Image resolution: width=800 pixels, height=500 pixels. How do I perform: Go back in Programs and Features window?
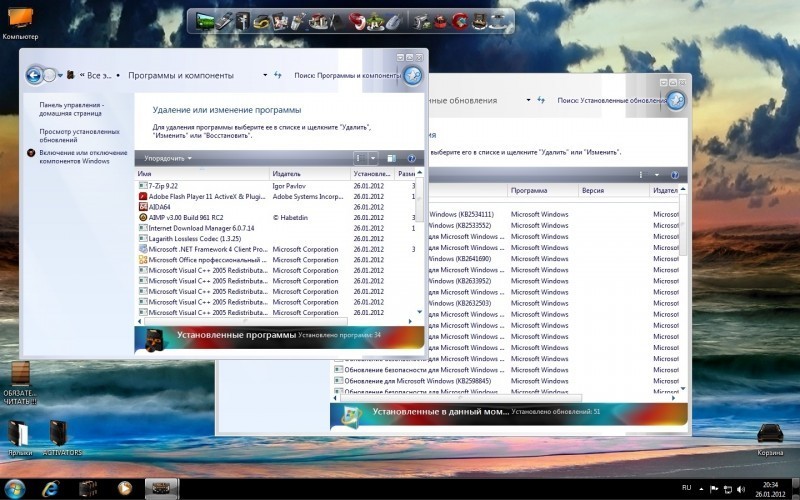34,76
